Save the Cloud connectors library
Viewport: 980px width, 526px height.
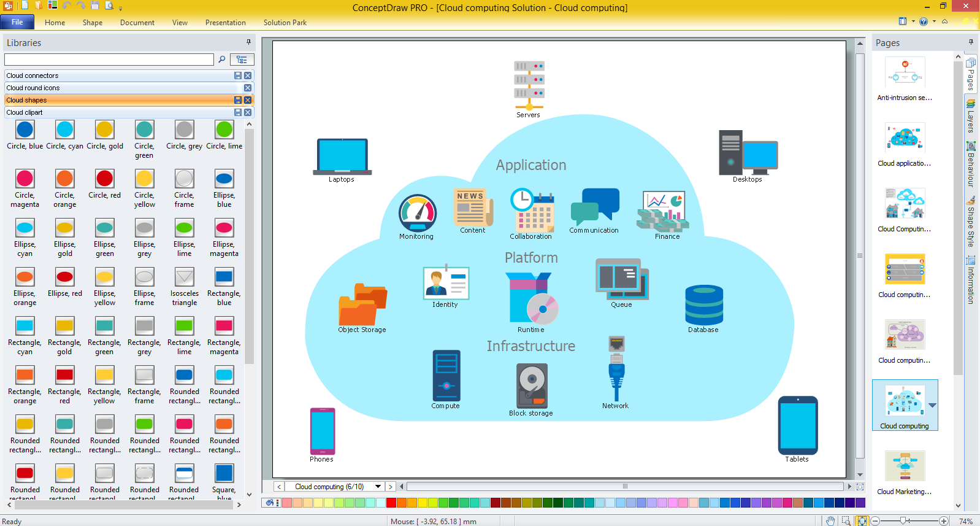point(238,75)
